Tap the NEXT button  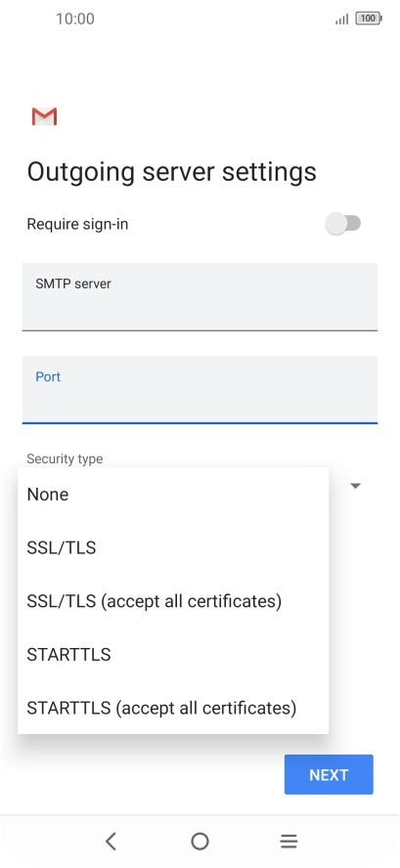pos(329,774)
